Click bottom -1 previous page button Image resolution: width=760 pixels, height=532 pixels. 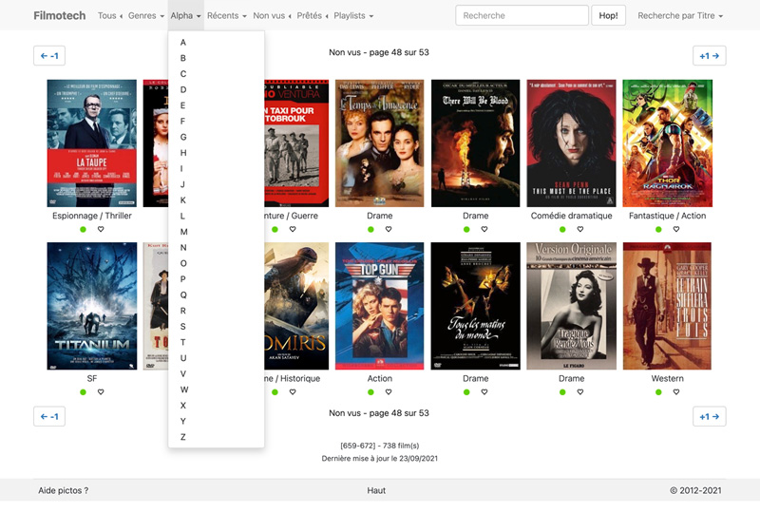49,416
